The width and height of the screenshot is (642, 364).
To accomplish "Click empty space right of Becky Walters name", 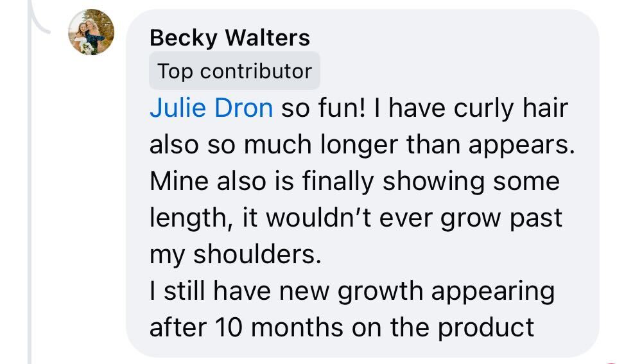I will tap(451, 38).
